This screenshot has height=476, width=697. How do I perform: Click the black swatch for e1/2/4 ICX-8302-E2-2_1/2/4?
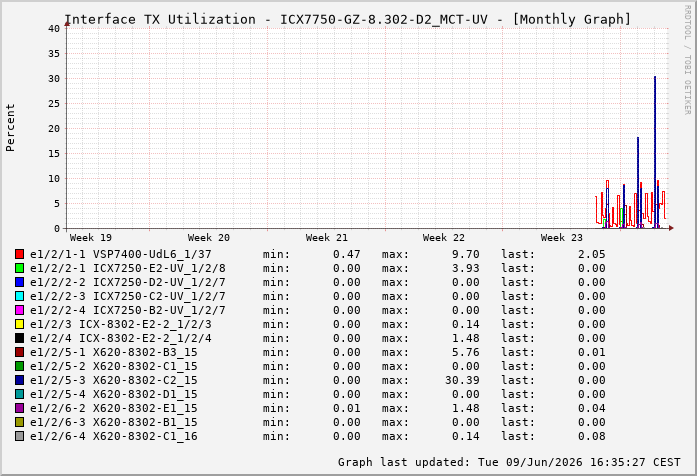pos(19,338)
